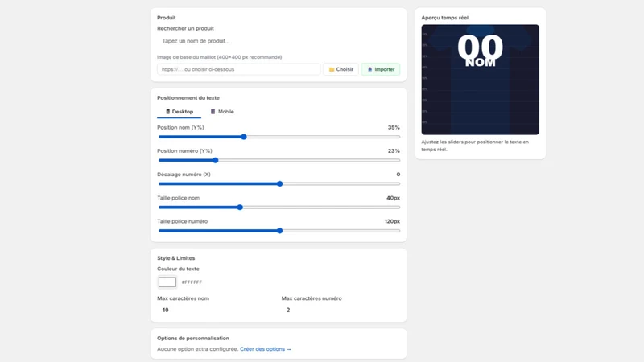Click the Décalage numéro (X) slider handle
644x362 pixels.
point(279,183)
